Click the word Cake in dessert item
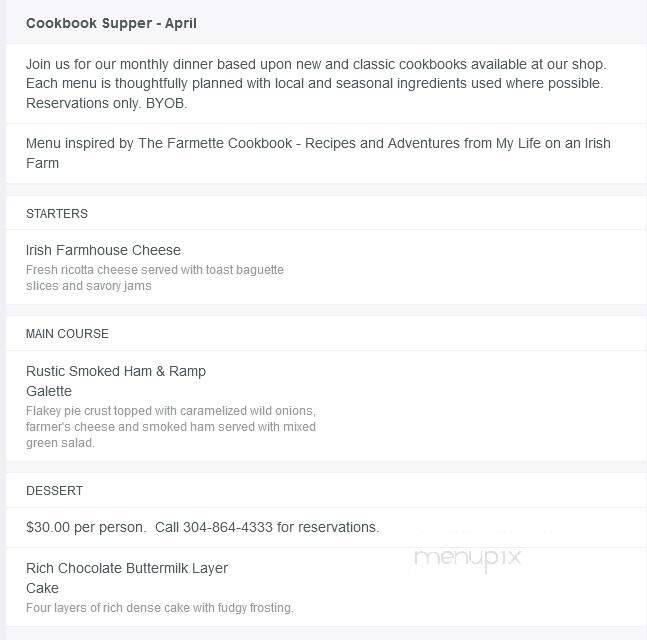Viewport: 647px width, 640px height. pyautogui.click(x=42, y=588)
